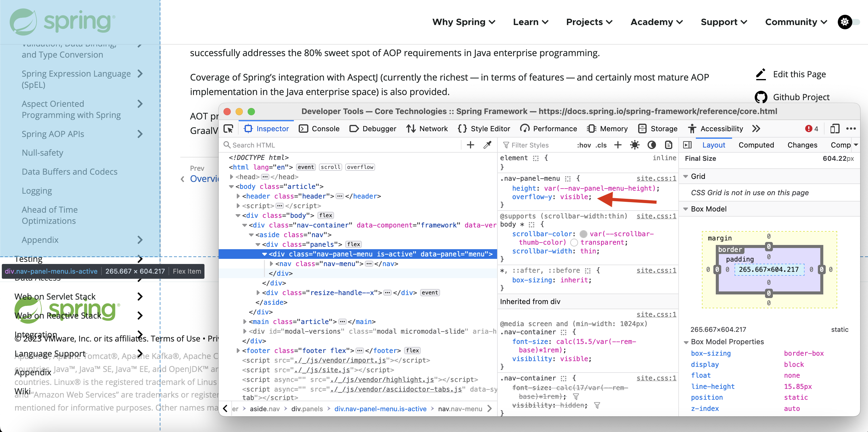Click the red error count indicator

[811, 129]
